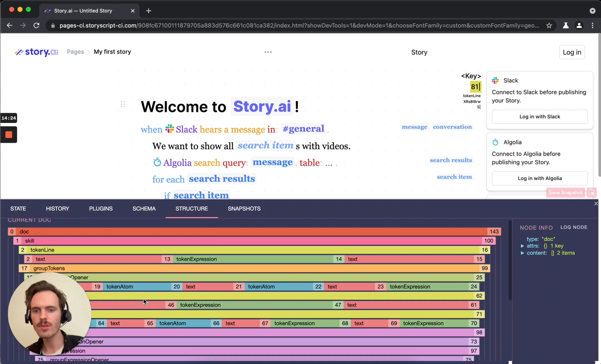
Task: Switch to the HISTORY tab
Action: pos(58,209)
